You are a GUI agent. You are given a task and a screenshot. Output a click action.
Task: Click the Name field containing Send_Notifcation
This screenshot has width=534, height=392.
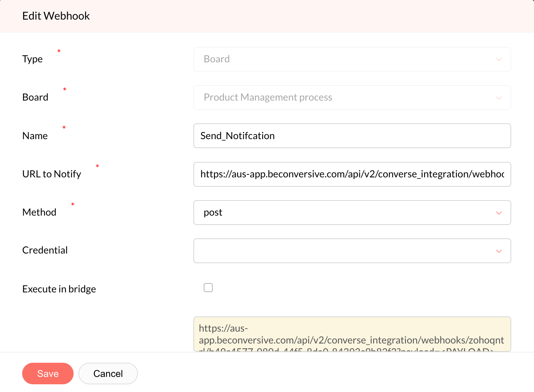pos(352,136)
